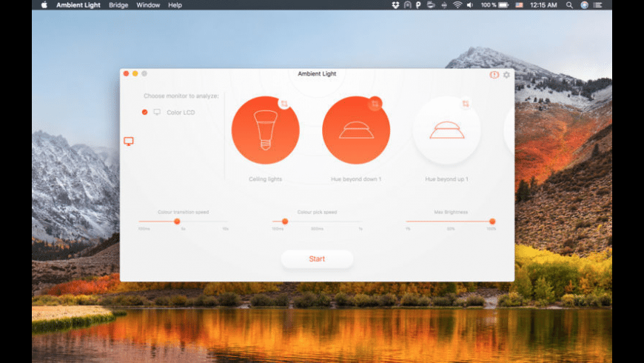The image size is (644, 363).
Task: Toggle the Hue beyond down 1 light
Action: [356, 130]
